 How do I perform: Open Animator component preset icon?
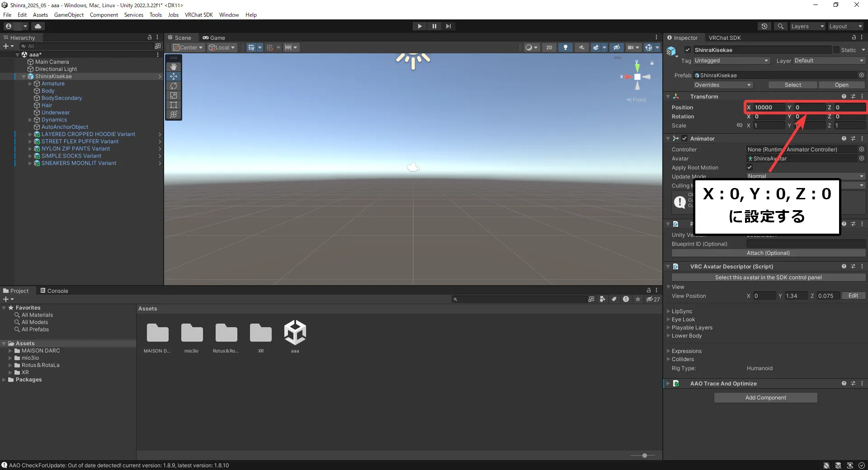tap(853, 139)
